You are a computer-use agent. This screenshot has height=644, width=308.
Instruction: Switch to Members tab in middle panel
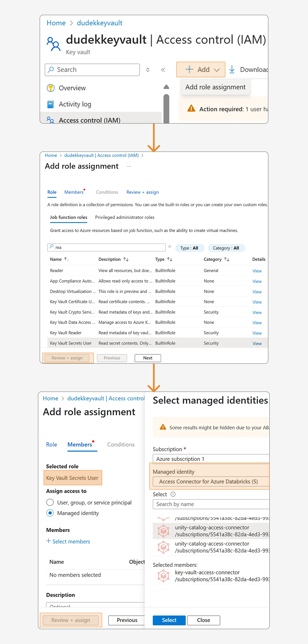point(74,192)
